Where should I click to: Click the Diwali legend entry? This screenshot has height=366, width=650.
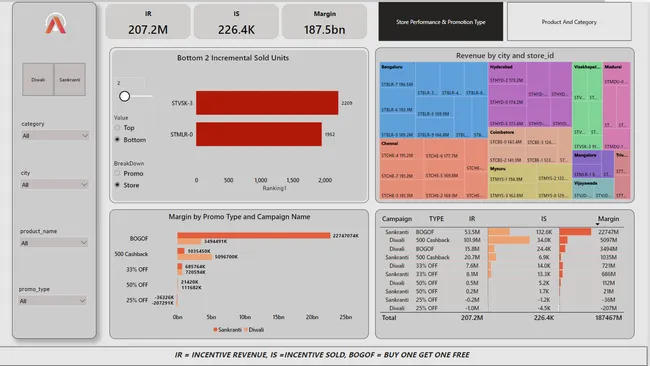(254, 330)
